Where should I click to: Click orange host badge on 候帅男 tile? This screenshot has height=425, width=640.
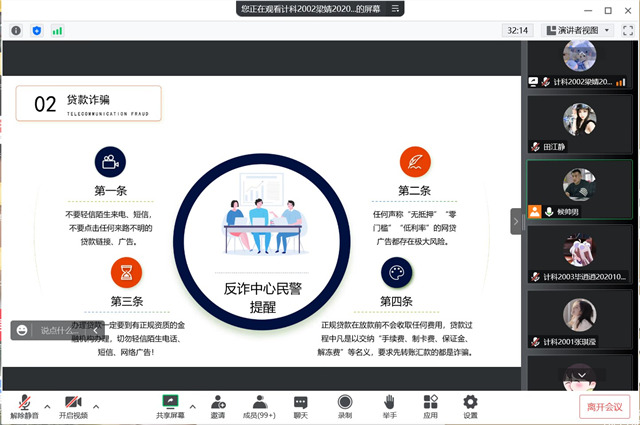click(535, 211)
